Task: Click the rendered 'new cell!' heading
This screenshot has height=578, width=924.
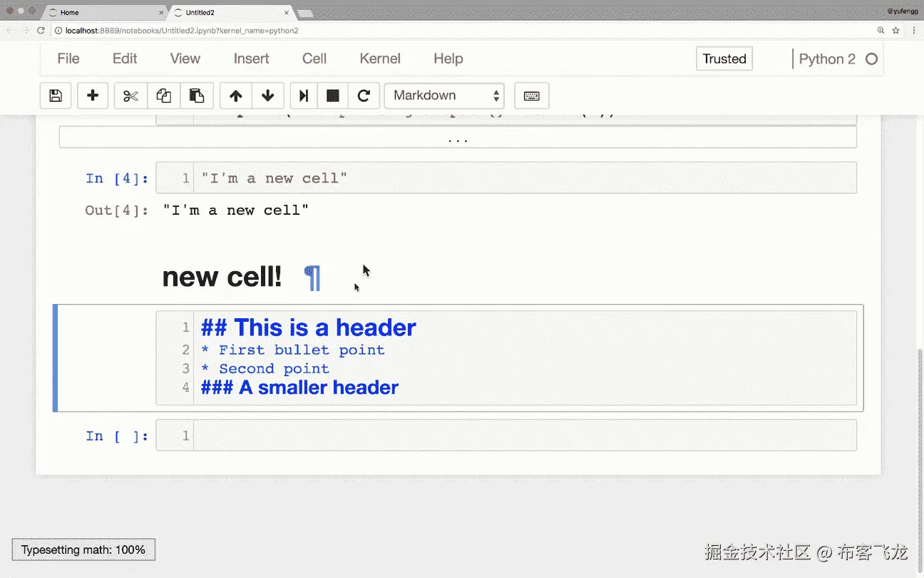Action: pyautogui.click(x=222, y=277)
